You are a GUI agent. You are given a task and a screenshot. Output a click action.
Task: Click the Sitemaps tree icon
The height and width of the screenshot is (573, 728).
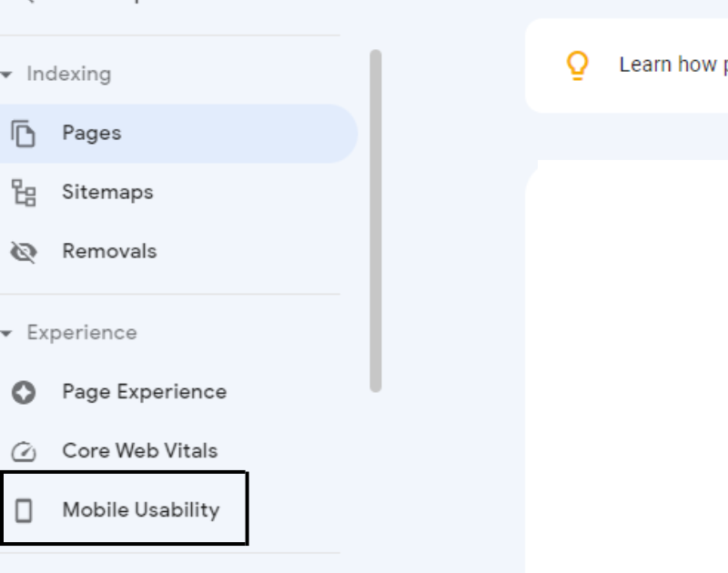[24, 193]
